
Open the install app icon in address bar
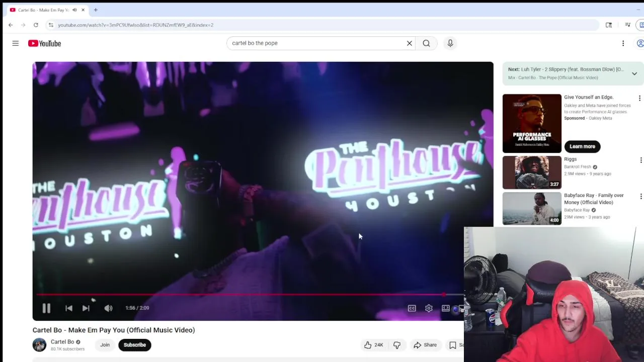click(x=609, y=25)
